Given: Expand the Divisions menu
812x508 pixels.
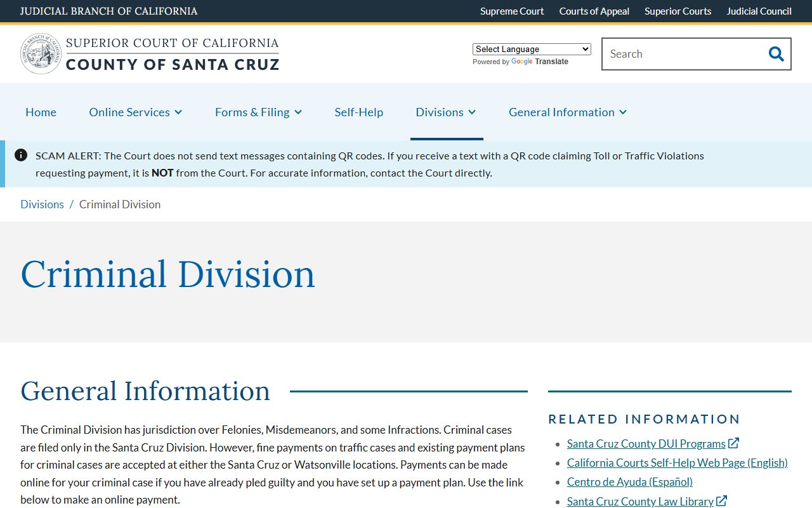Looking at the screenshot, I should [446, 112].
